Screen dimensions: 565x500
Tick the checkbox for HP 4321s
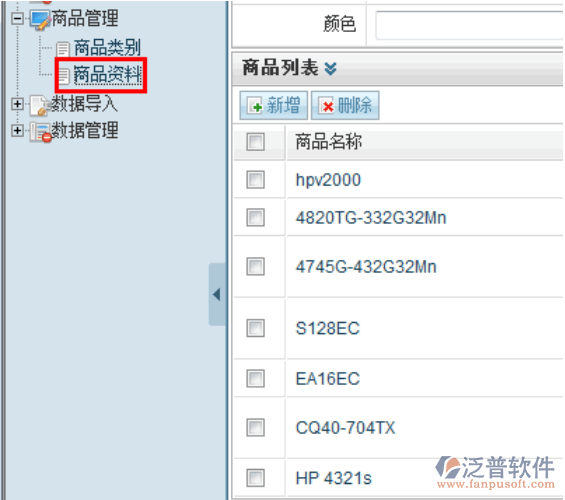255,478
